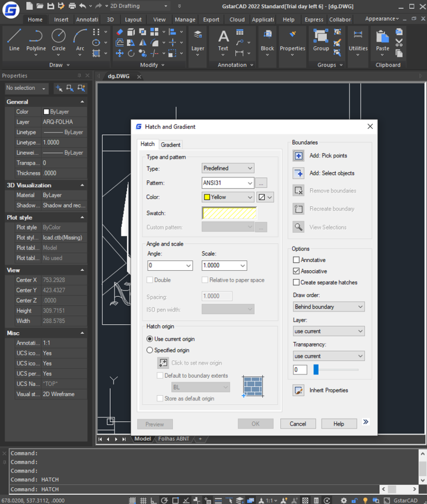Open the View ribbon tab

[159, 20]
